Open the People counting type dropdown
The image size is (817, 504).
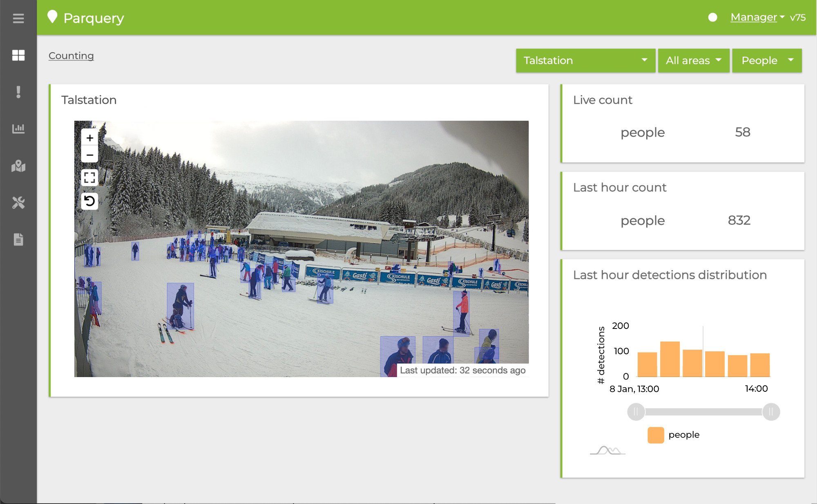point(767,60)
